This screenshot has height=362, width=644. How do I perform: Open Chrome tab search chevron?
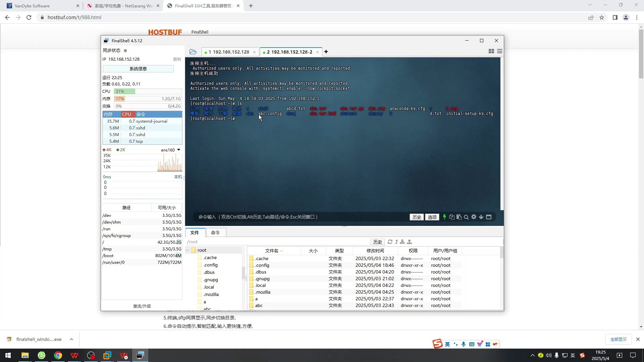pyautogui.click(x=590, y=5)
